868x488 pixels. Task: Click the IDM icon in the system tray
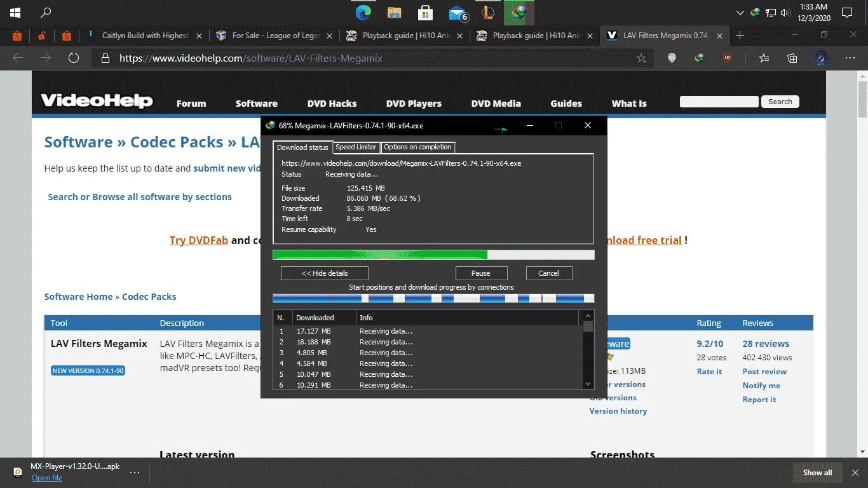click(755, 13)
